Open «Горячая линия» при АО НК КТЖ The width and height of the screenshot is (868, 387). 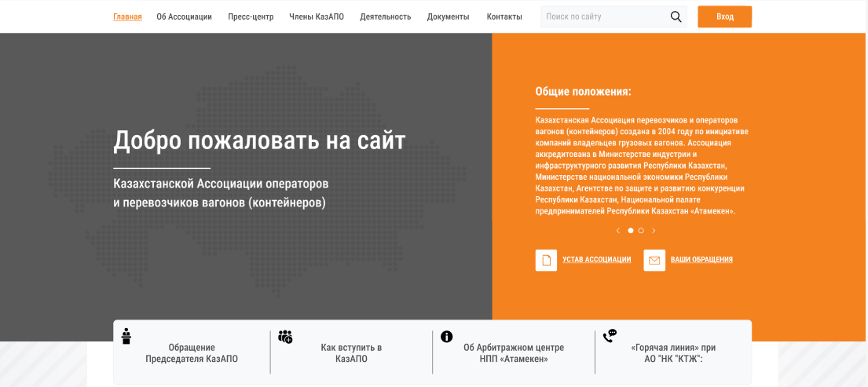[x=674, y=353]
